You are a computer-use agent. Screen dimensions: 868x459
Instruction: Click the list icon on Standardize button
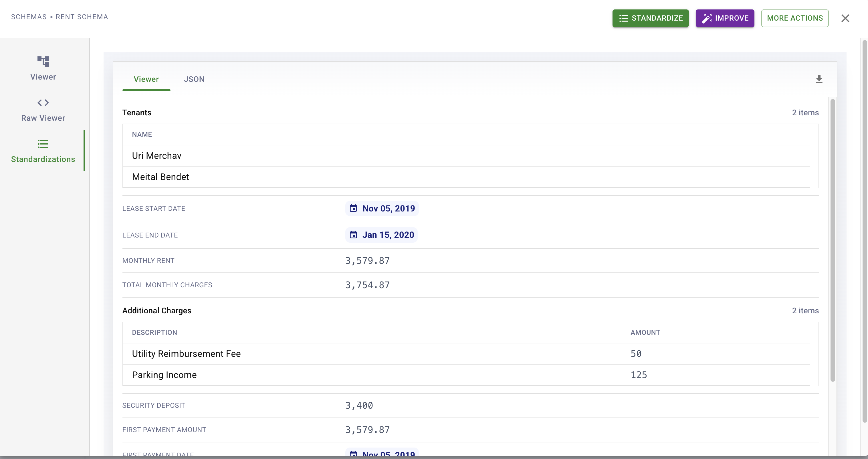click(623, 18)
